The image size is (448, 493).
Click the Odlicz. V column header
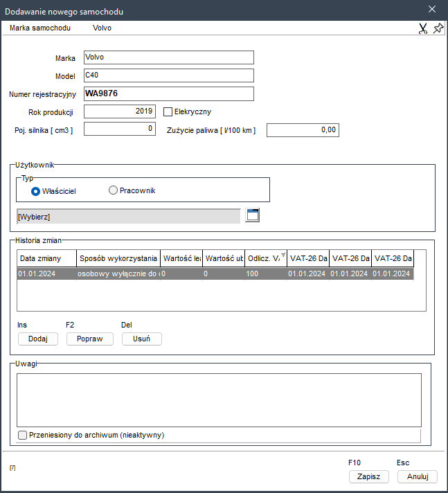click(266, 258)
